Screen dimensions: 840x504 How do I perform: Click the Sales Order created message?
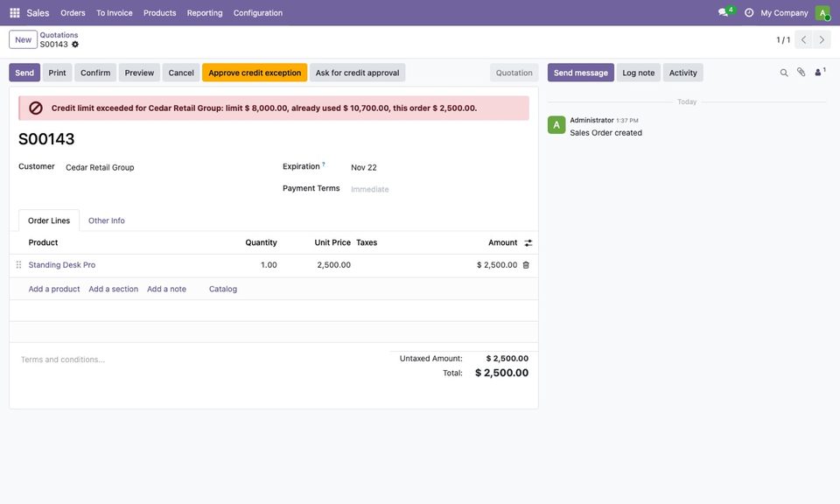point(605,133)
